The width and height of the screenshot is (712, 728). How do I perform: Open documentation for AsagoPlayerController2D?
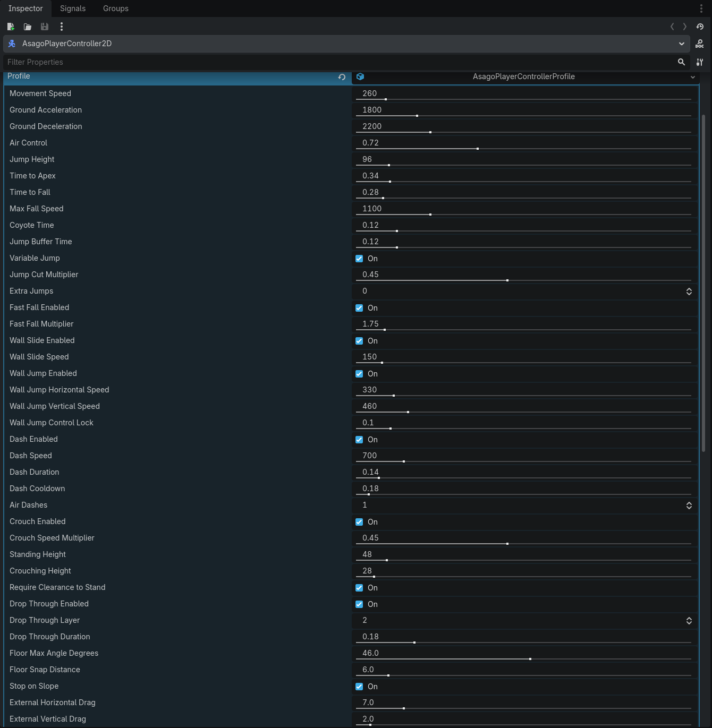coord(700,44)
